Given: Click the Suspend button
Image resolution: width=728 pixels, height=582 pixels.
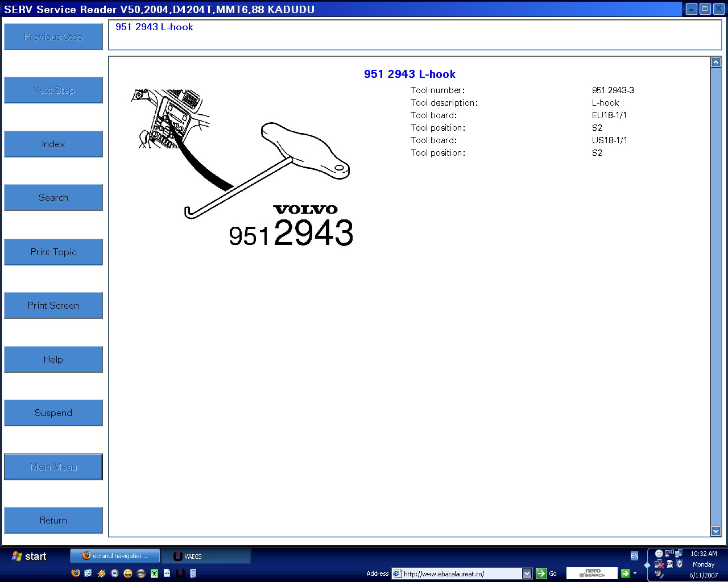Looking at the screenshot, I should (x=53, y=413).
